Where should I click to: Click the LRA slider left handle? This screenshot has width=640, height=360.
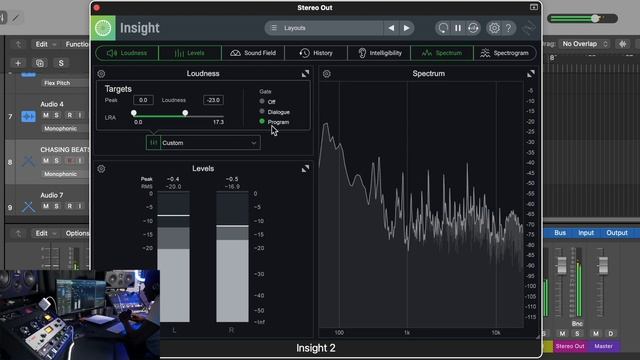[x=134, y=113]
